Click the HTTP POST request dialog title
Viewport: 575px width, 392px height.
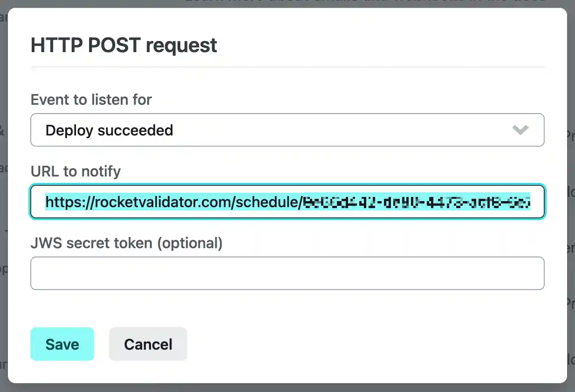[x=123, y=45]
